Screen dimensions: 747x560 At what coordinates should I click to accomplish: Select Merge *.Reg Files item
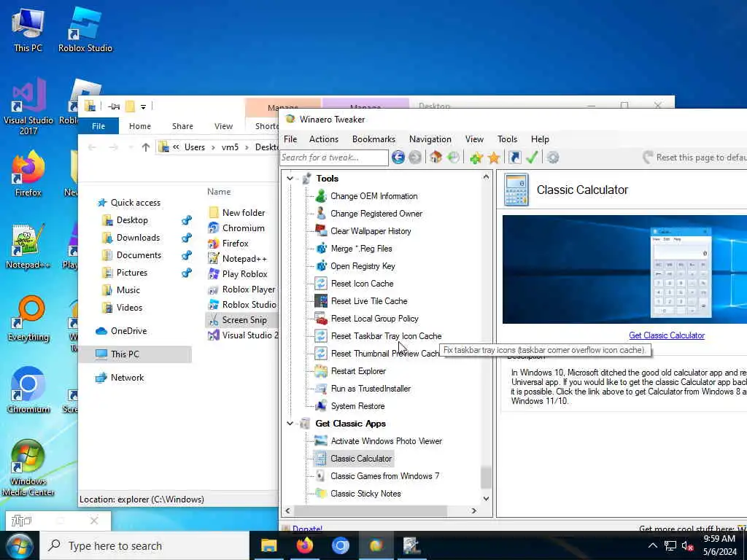[x=361, y=249]
